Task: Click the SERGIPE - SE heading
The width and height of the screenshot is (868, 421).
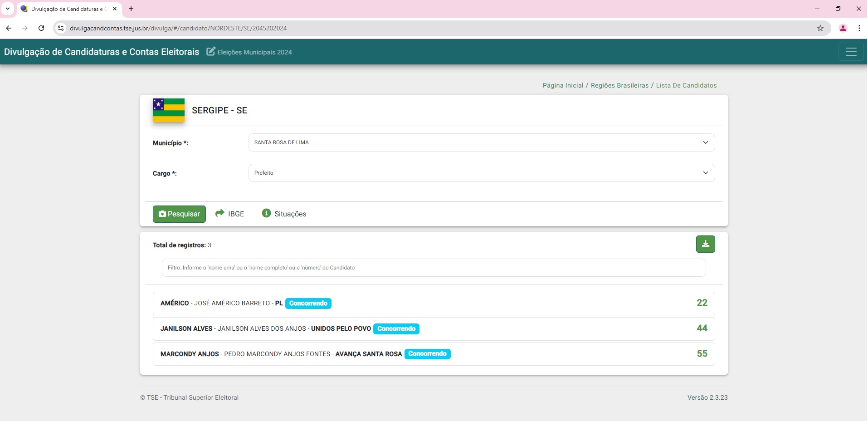Action: 219,110
